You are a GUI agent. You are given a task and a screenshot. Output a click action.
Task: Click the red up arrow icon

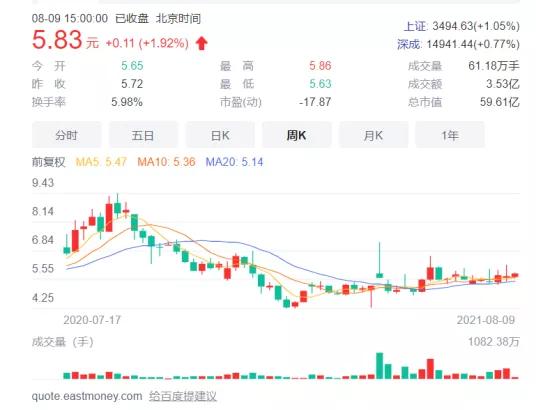pyautogui.click(x=202, y=44)
